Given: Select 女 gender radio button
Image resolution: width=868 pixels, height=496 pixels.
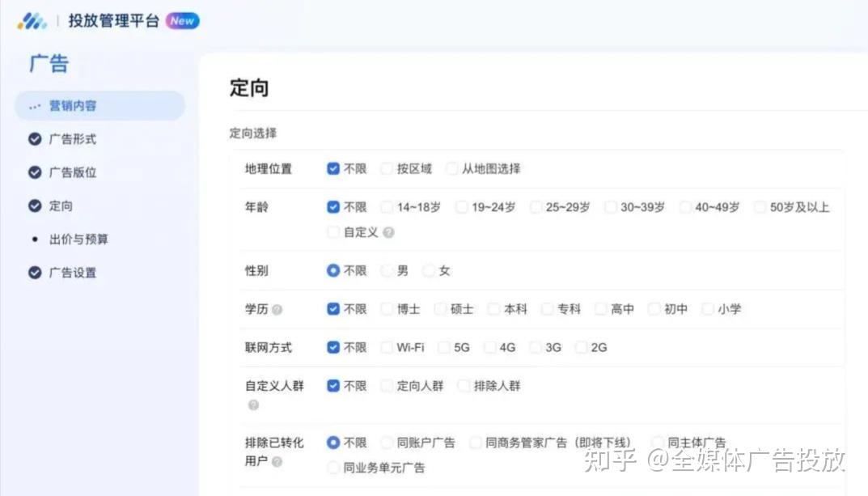Looking at the screenshot, I should [429, 271].
